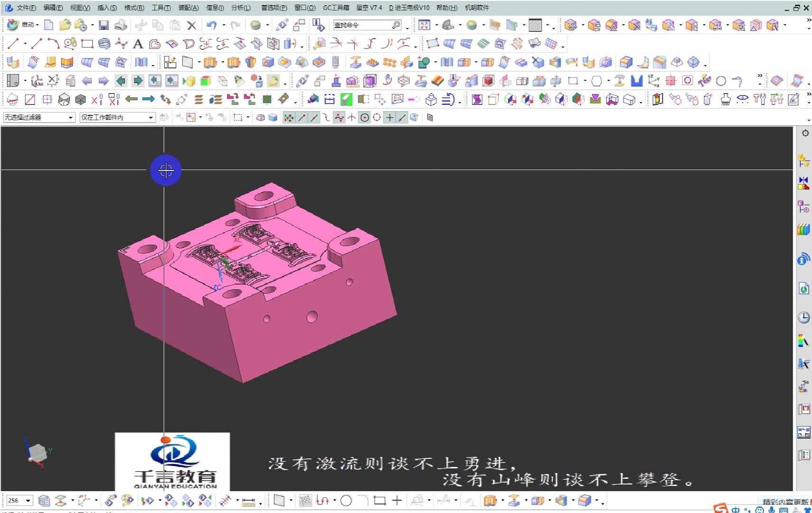
Task: Open the 编辑(E) menu
Action: pos(53,8)
